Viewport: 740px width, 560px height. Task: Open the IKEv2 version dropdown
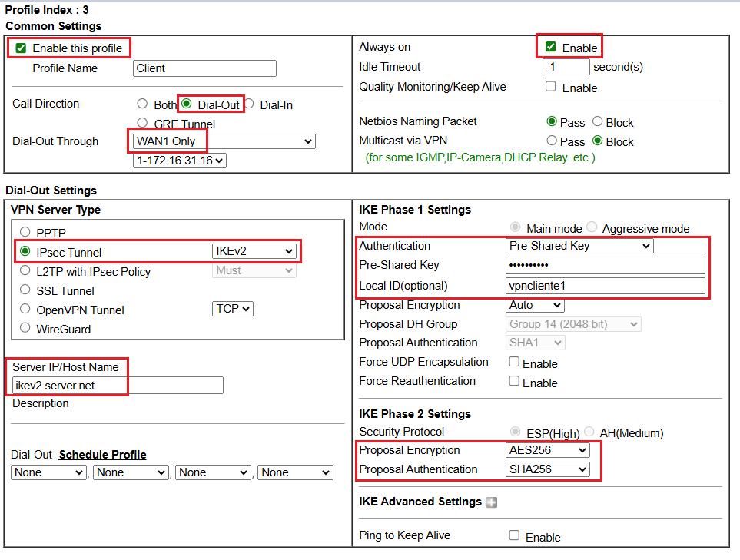click(x=254, y=251)
